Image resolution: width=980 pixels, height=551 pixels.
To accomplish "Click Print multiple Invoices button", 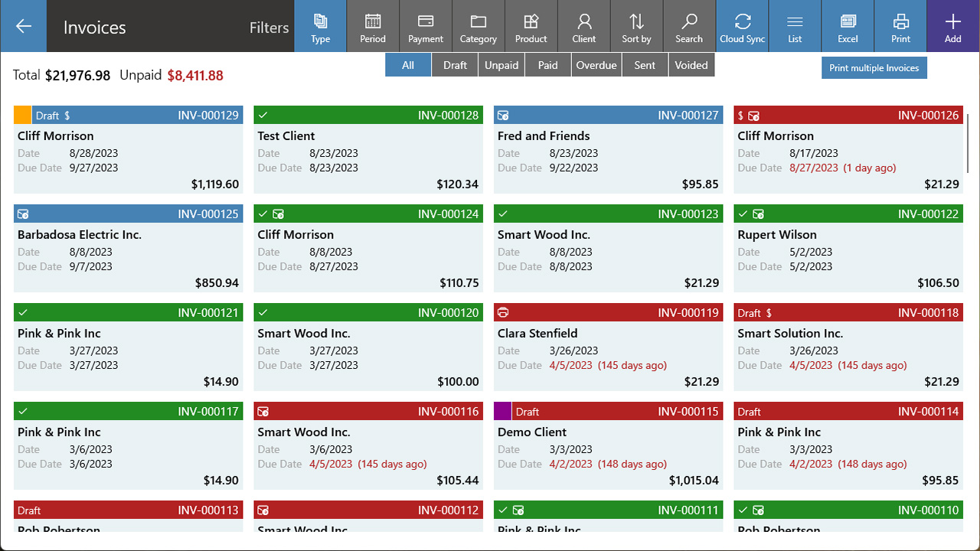I will (x=874, y=68).
